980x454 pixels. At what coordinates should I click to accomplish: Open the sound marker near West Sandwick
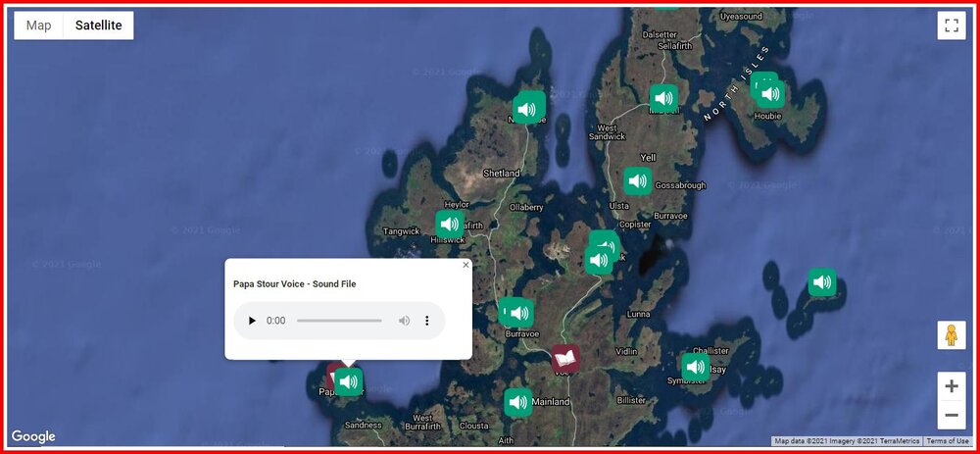point(663,98)
